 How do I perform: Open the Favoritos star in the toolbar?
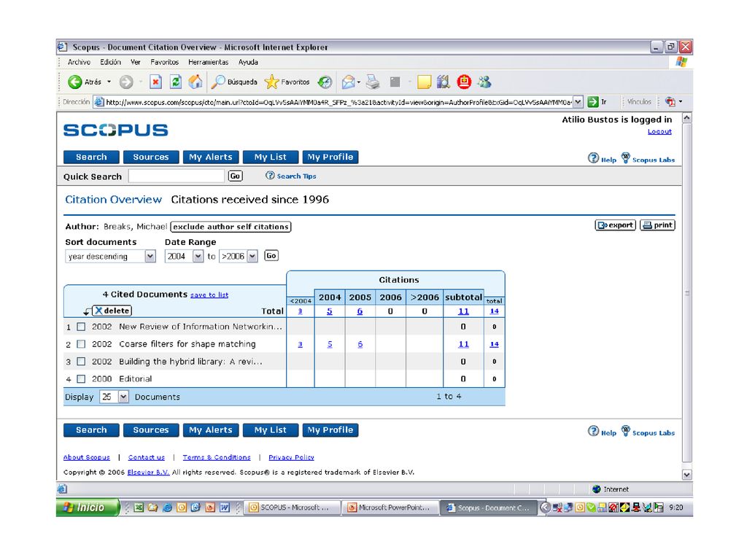point(287,82)
